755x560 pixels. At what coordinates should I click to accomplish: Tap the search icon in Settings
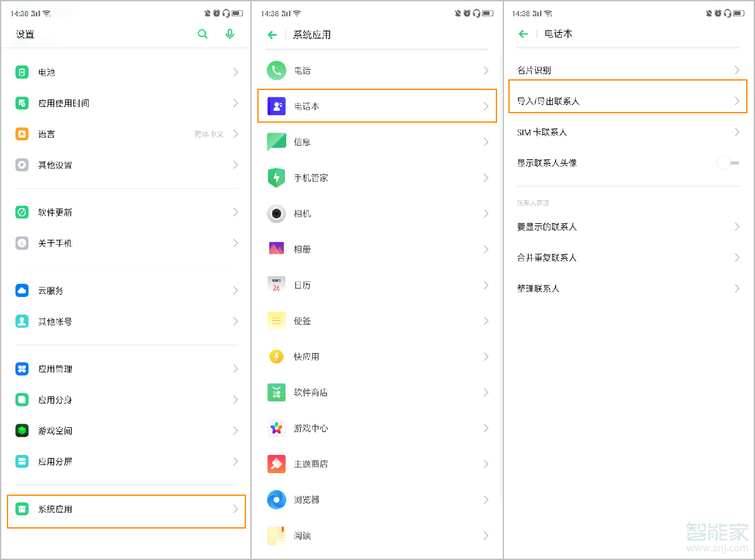click(203, 35)
